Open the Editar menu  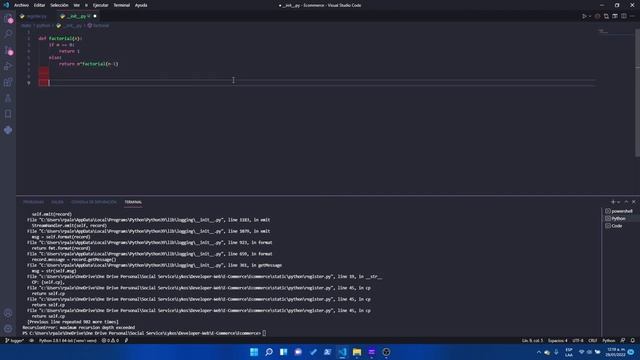[x=40, y=5]
